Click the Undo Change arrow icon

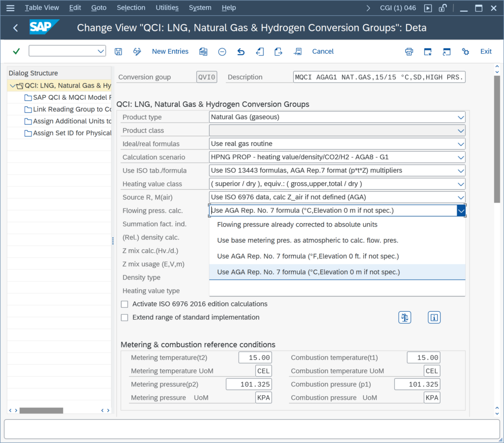[x=241, y=51]
